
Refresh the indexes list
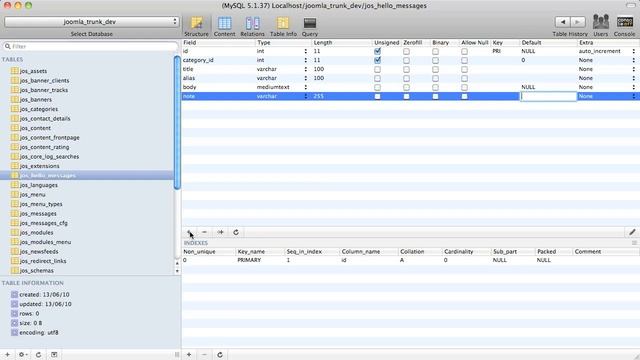(x=220, y=354)
